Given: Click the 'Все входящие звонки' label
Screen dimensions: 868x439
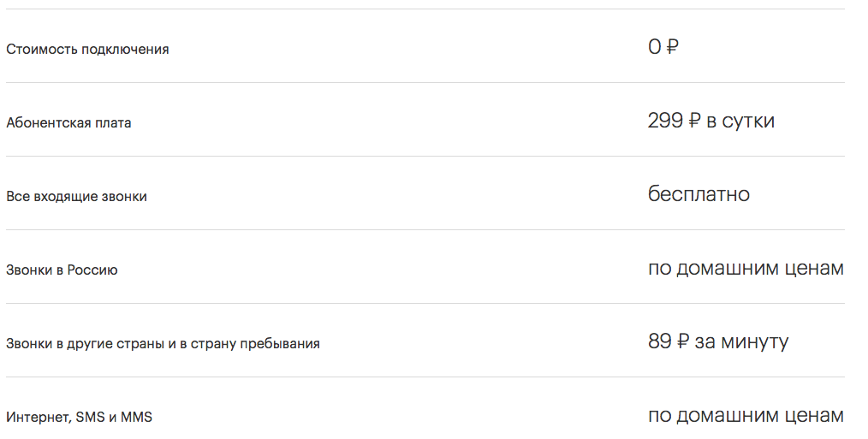Looking at the screenshot, I should [x=76, y=197].
